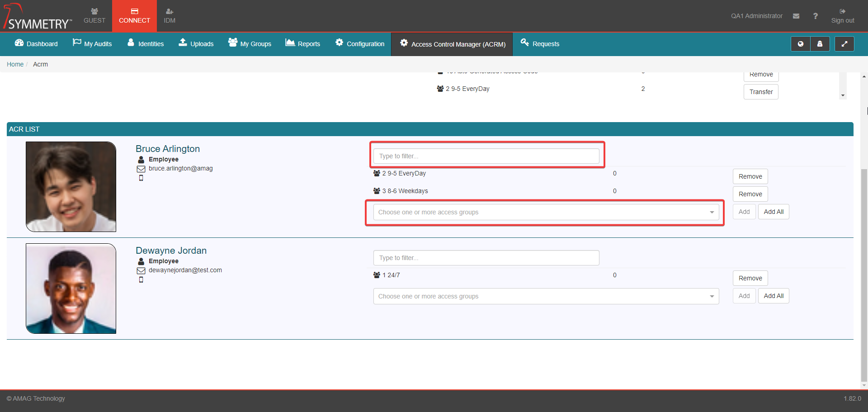Open the envelope messages icon in header
Screen dimensions: 868x412
(796, 16)
